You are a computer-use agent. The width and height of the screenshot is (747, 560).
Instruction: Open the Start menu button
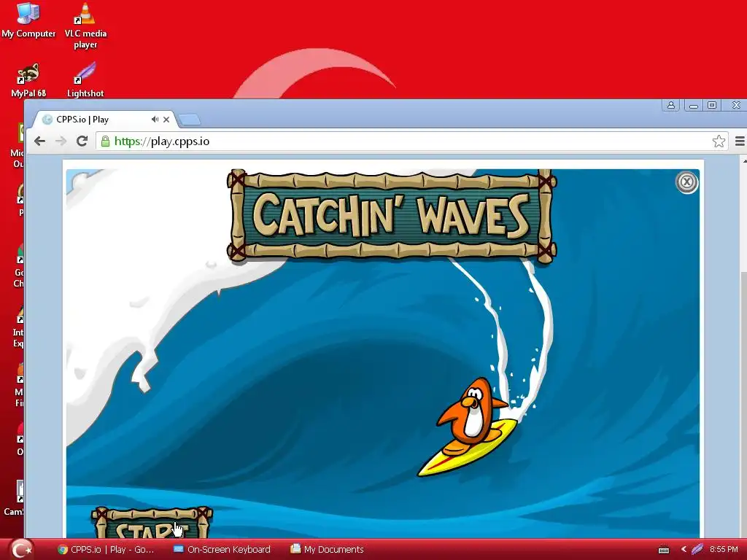(21, 549)
